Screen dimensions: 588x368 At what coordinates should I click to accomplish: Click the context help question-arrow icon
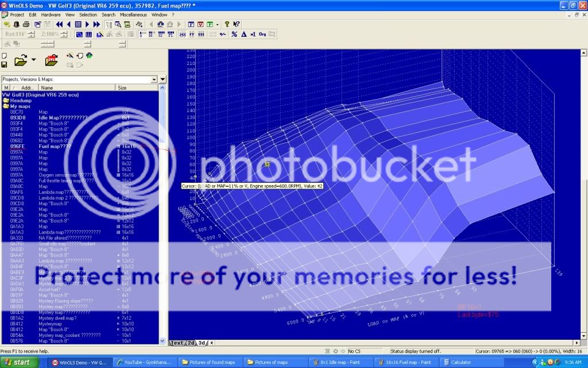(237, 24)
